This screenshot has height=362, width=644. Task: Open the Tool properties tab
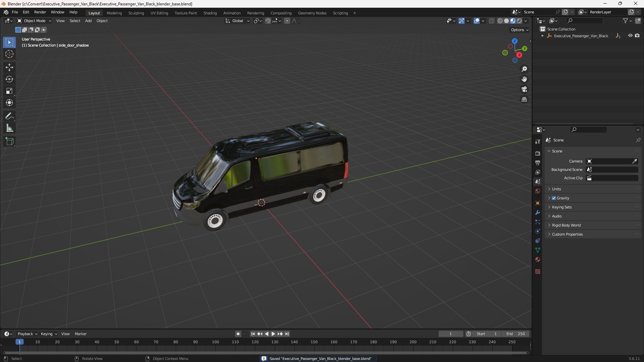click(538, 141)
